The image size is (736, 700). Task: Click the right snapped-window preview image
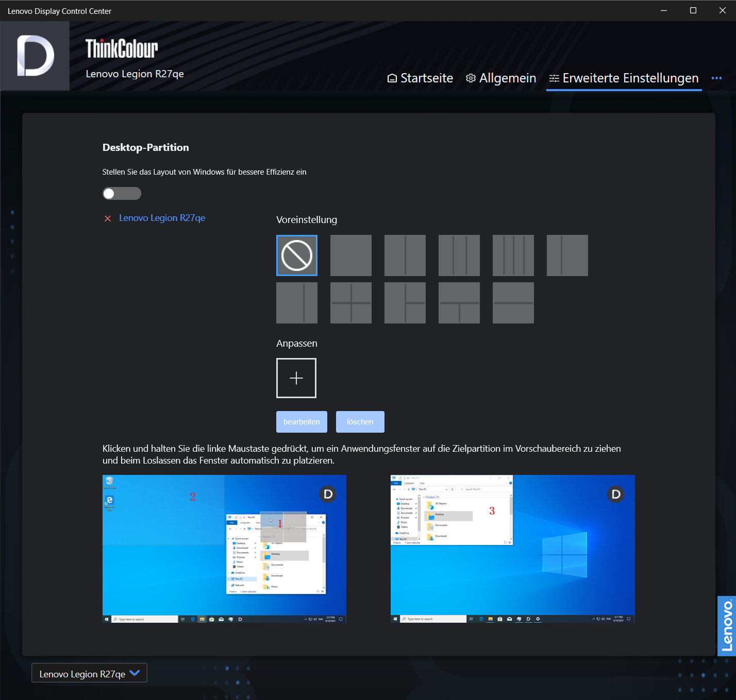(x=513, y=549)
